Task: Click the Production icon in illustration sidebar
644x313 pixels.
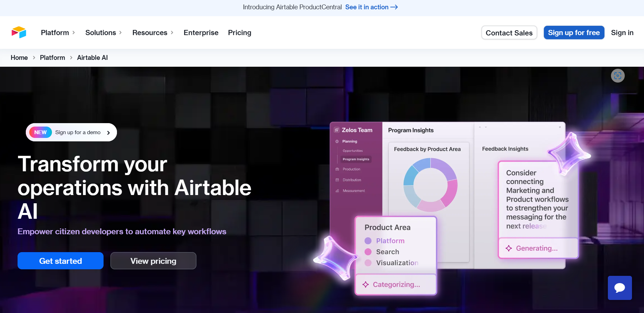Action: (x=337, y=169)
